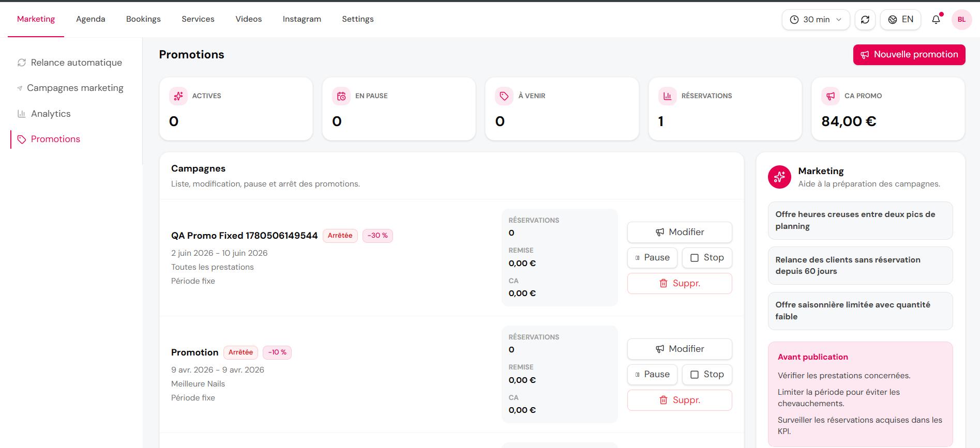The width and height of the screenshot is (980, 448).
Task: Click the refresh sync icon button
Action: point(865,20)
